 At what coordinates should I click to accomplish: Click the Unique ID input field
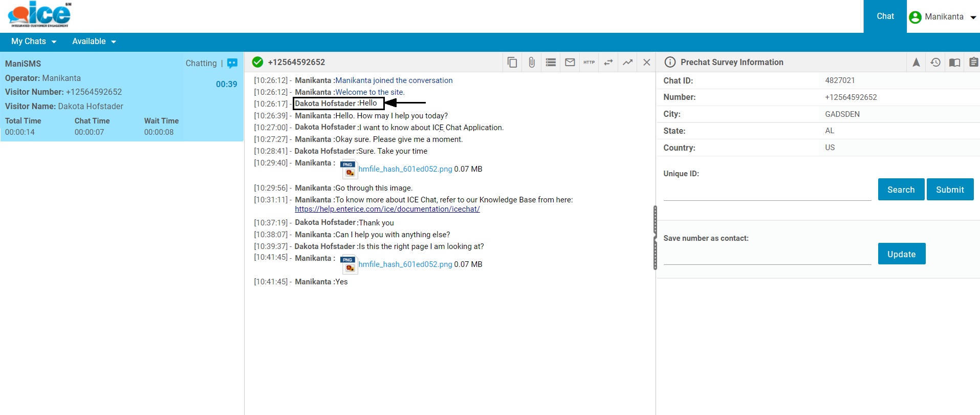coord(767,193)
